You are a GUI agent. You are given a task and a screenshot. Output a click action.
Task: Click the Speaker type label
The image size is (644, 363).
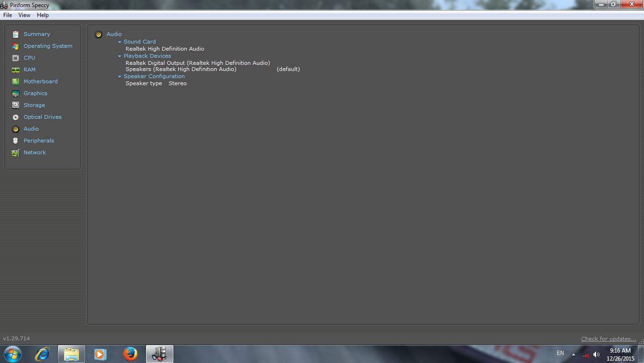[x=144, y=83]
